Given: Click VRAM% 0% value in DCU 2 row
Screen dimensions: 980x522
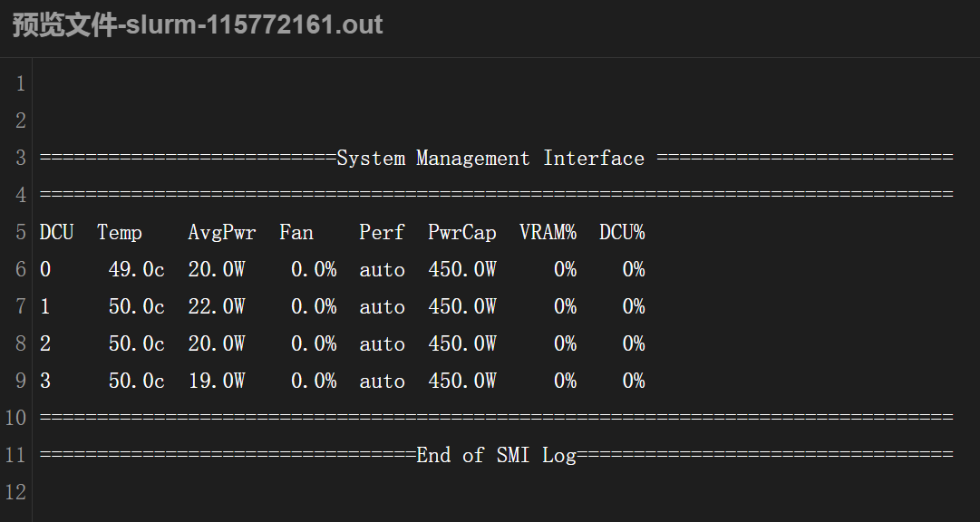Looking at the screenshot, I should click(x=565, y=343).
